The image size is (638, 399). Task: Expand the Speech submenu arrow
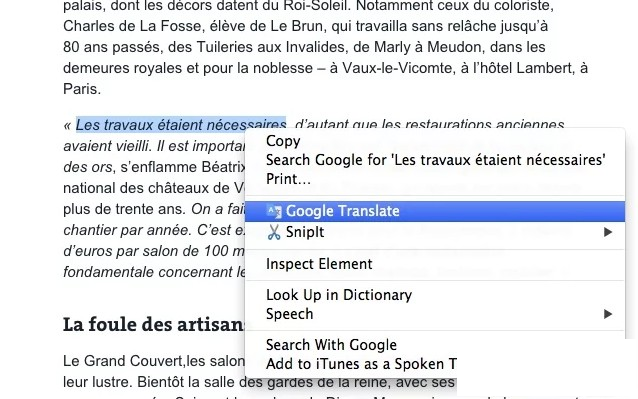(608, 314)
